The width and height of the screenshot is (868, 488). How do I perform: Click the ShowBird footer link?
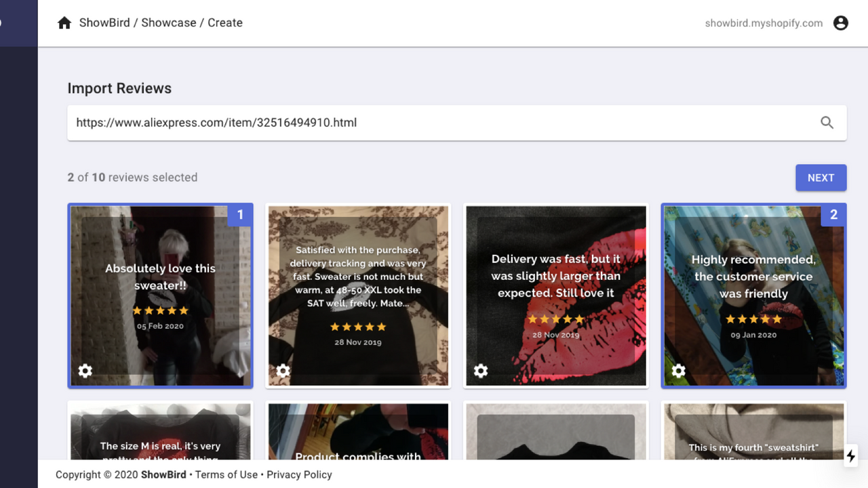click(163, 474)
